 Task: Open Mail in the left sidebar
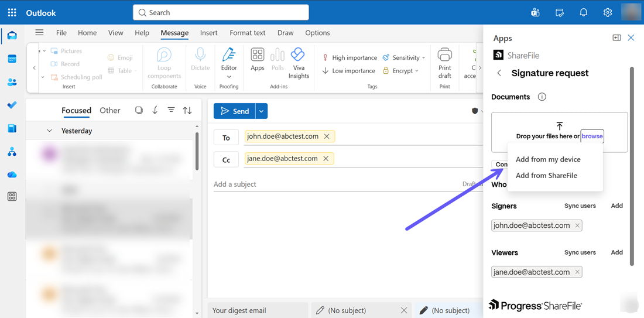click(x=12, y=36)
